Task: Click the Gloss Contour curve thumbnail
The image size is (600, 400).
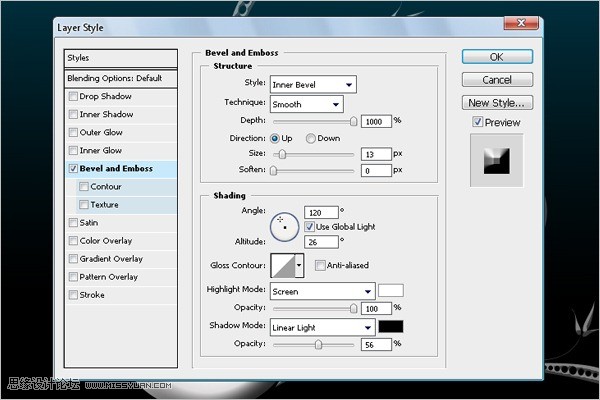Action: 283,265
